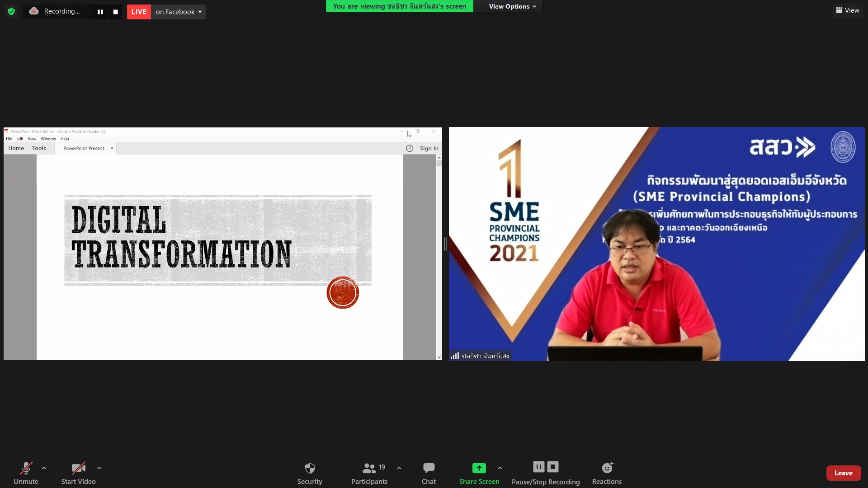Stop the cloud recording at top
Screen dimensions: 868x488
click(115, 12)
